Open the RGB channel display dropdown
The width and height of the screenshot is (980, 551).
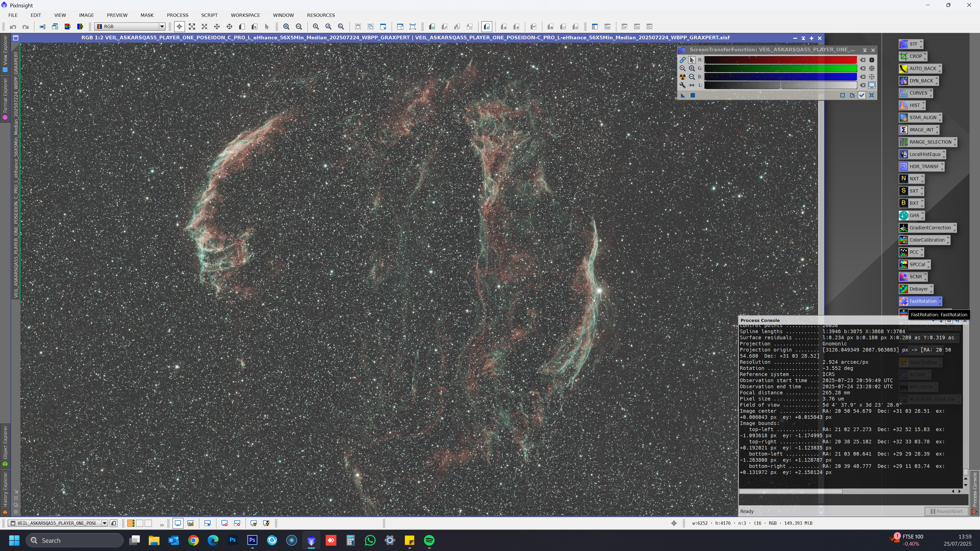[x=162, y=27]
